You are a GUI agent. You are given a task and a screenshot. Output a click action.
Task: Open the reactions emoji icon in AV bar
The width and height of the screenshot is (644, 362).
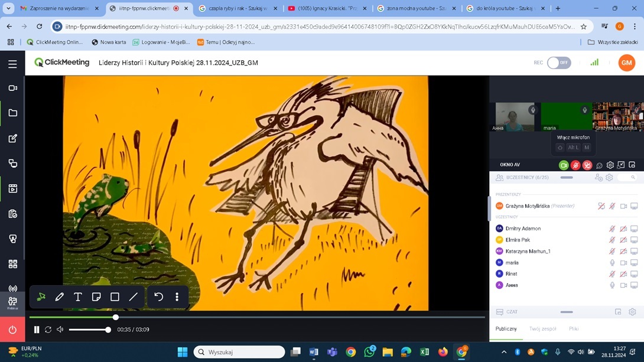point(599,165)
